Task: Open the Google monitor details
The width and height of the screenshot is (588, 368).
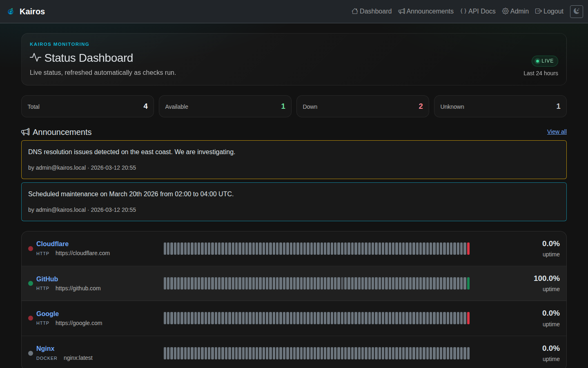Action: pos(47,314)
